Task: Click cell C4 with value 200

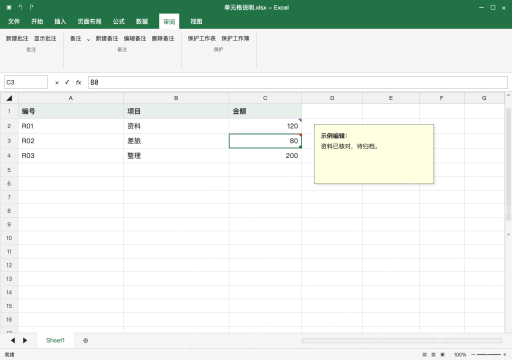Action: pyautogui.click(x=265, y=155)
